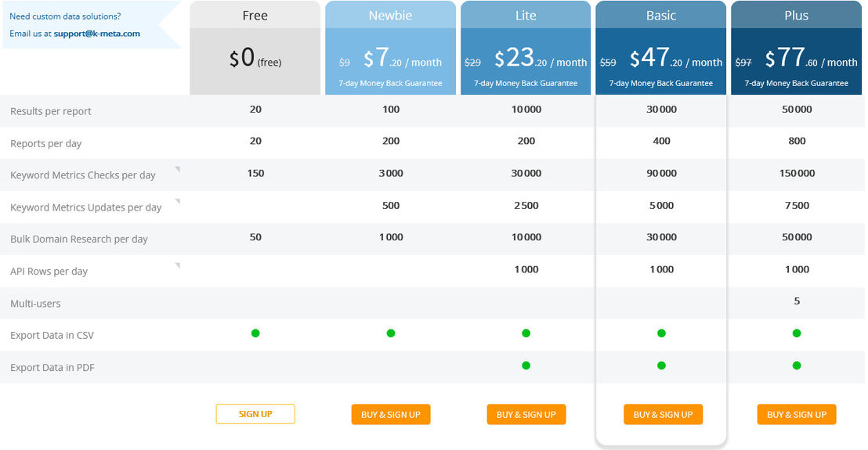Click the crossed-out $97 old price
Viewport: 868px width, 450px height.
(743, 63)
